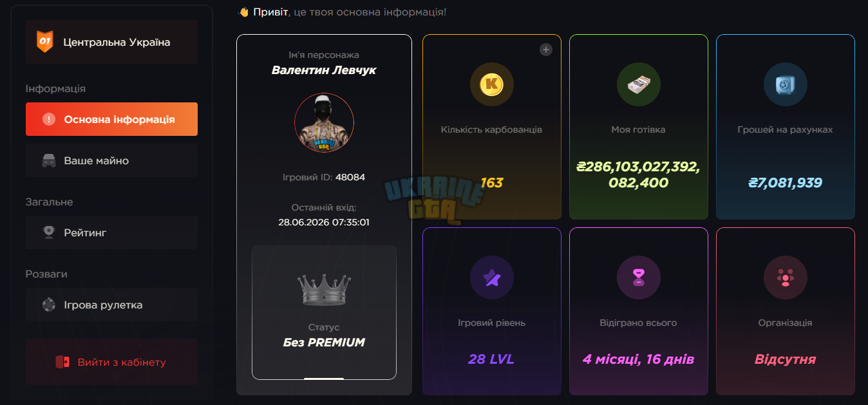Click the pink hourglass playtime icon
868x405 pixels.
639,278
